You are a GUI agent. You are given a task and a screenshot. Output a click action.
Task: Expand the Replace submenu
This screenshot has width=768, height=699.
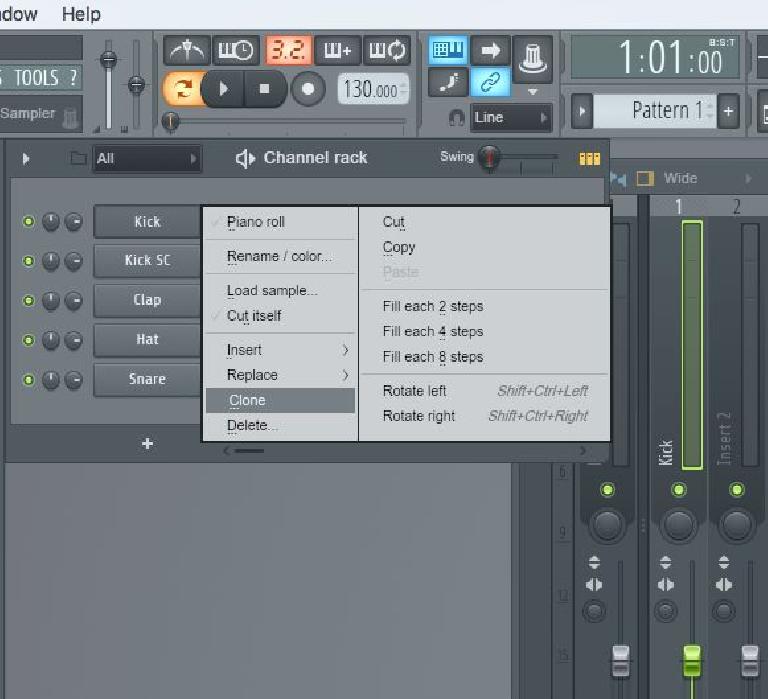coord(280,375)
